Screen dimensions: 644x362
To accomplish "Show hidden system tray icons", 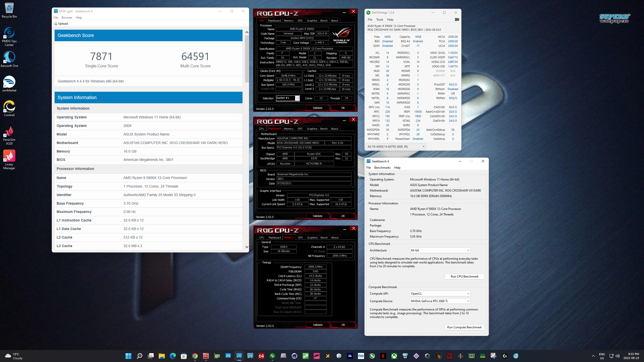I will 593,356.
